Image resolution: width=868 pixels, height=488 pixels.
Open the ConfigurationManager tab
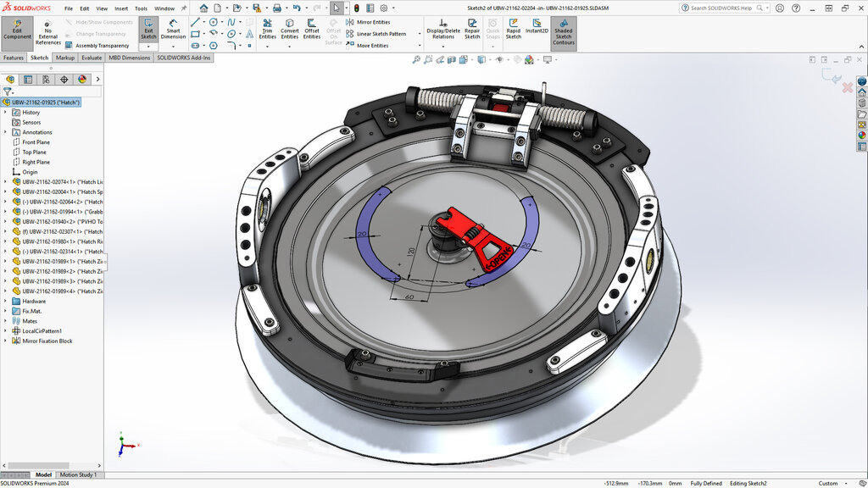46,79
